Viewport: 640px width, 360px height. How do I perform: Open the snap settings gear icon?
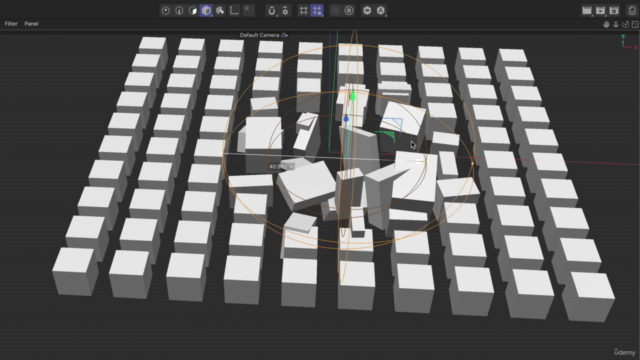tap(285, 11)
